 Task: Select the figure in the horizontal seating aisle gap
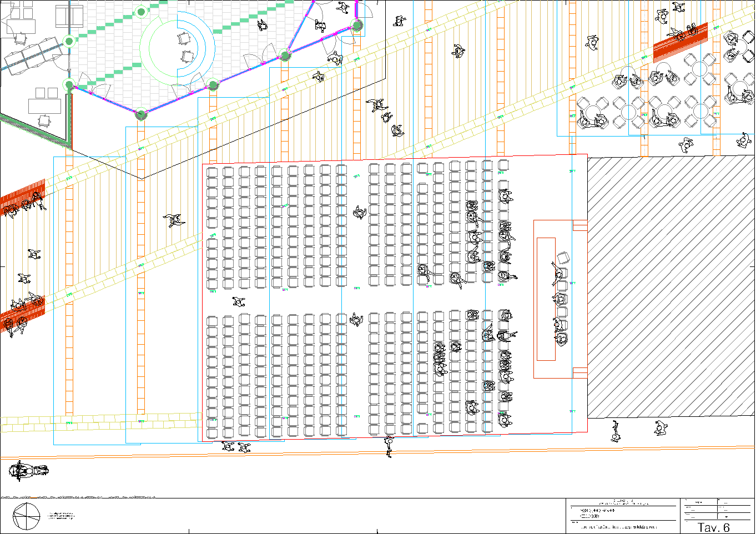click(x=239, y=302)
